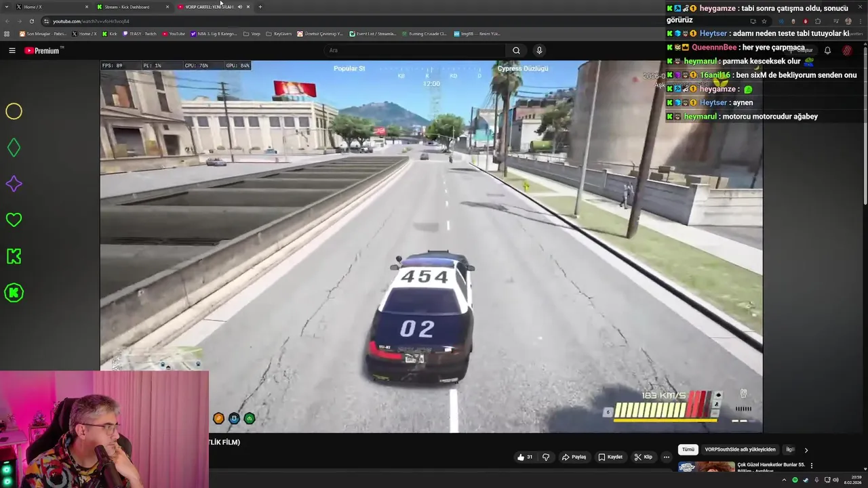Image resolution: width=868 pixels, height=488 pixels.
Task: Open the volume control in the system tray
Action: point(835,480)
